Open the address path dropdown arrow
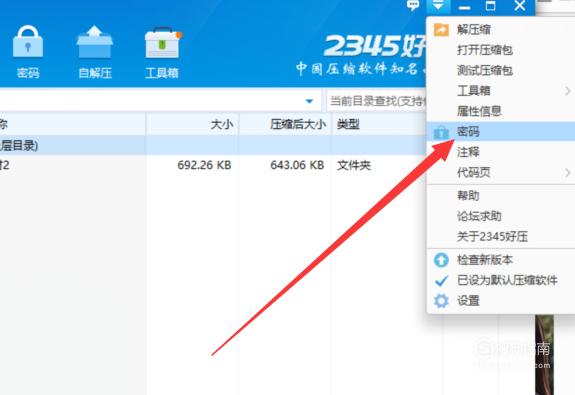 pos(309,101)
